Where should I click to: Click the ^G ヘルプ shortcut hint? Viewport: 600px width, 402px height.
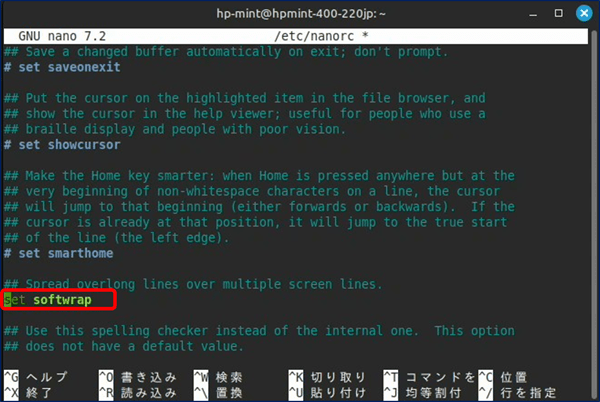point(36,377)
